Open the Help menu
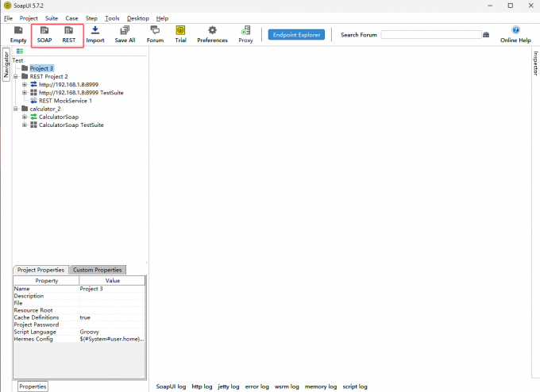 point(162,18)
